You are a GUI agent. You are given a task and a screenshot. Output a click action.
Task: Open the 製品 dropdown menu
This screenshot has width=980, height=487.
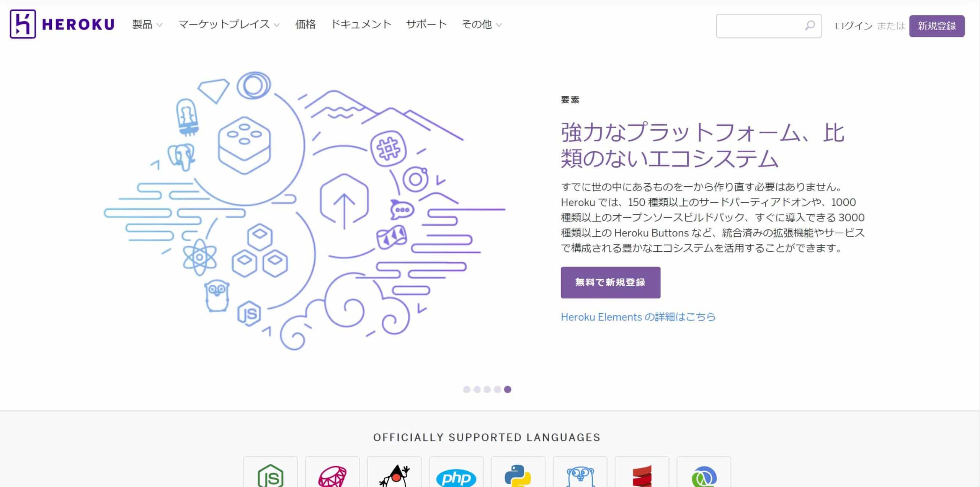click(147, 24)
